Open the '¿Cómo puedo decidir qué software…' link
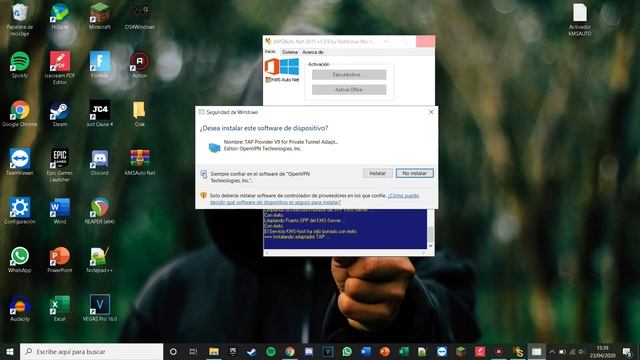Viewport: 640px width, 360px height. (x=314, y=199)
